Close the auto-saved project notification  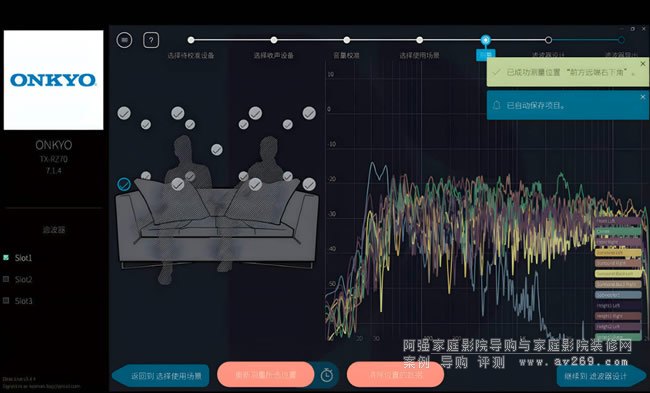click(x=643, y=97)
